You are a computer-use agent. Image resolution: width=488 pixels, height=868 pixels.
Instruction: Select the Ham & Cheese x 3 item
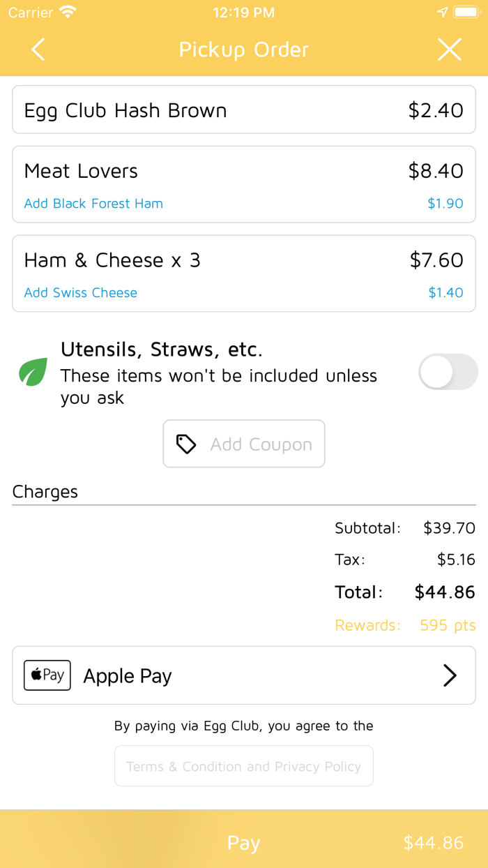click(x=244, y=261)
